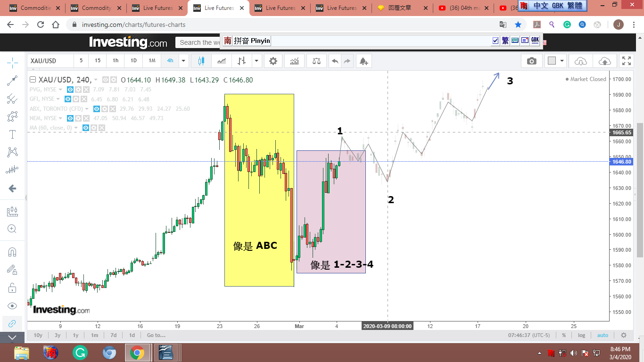644x362 pixels.
Task: Enter fullscreen chart mode
Action: (x=626, y=61)
